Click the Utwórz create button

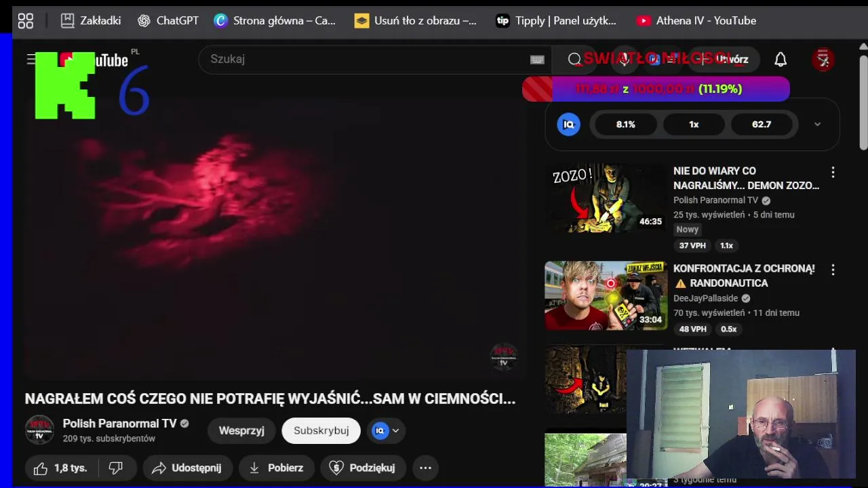click(x=723, y=60)
